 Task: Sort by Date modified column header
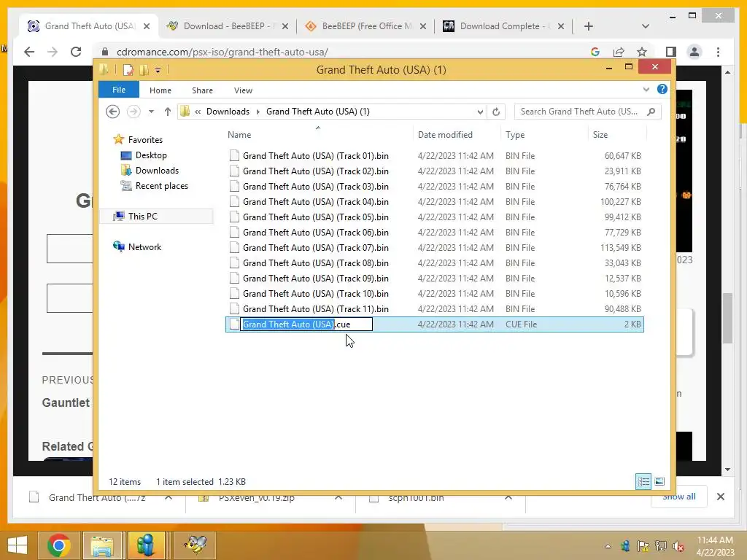pos(445,135)
